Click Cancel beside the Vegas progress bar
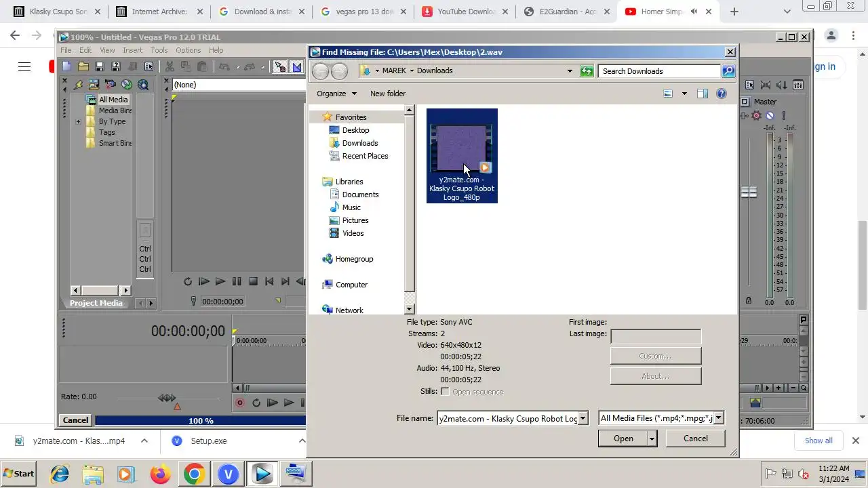The height and width of the screenshot is (488, 868). click(x=75, y=420)
